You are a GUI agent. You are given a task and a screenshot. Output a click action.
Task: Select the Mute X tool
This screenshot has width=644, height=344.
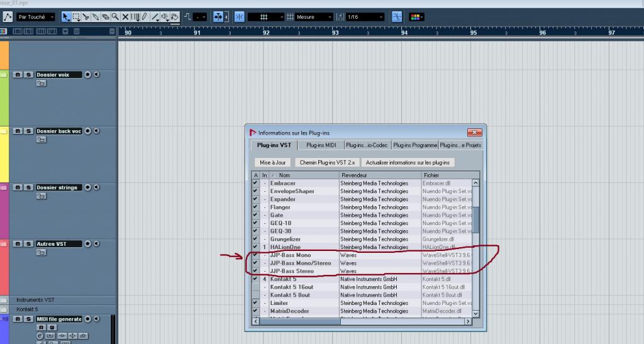click(x=125, y=17)
